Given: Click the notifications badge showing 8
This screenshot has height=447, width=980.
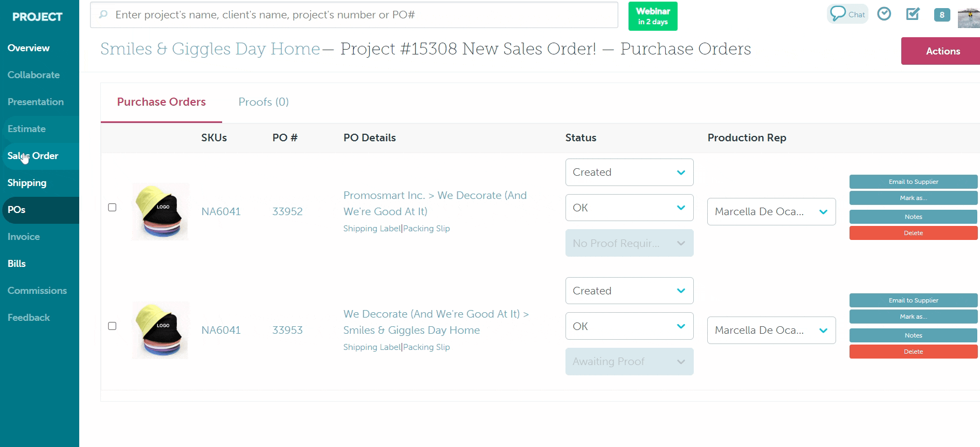Looking at the screenshot, I should point(942,15).
